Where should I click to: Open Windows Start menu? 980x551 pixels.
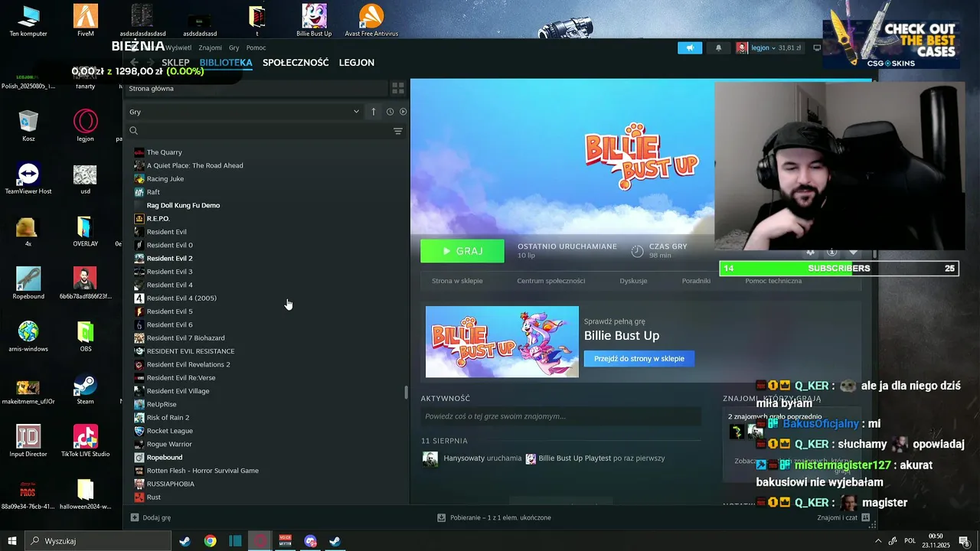pos(11,541)
